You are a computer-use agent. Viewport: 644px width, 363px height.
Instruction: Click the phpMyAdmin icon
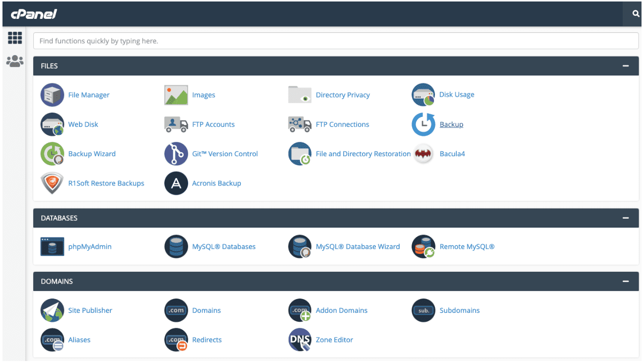click(x=52, y=246)
